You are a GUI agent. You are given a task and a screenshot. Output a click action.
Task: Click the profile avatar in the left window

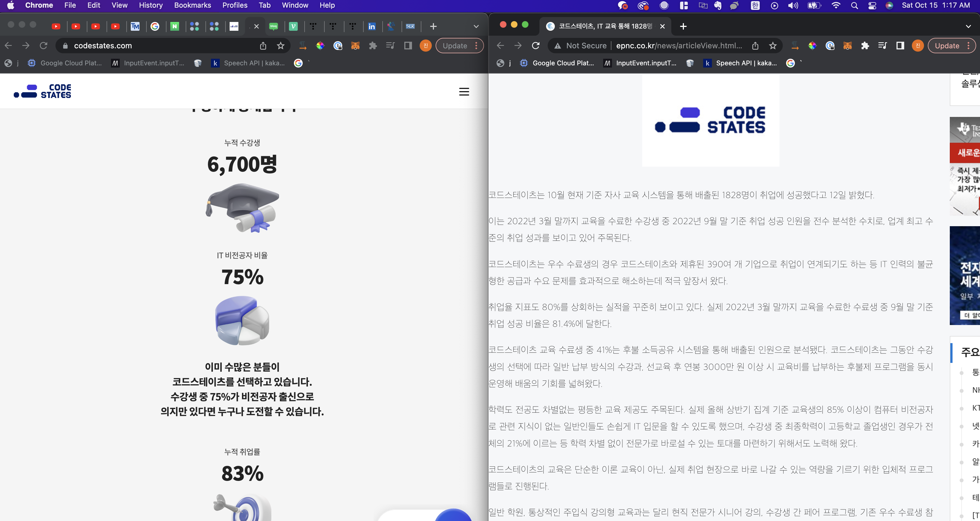tap(425, 46)
